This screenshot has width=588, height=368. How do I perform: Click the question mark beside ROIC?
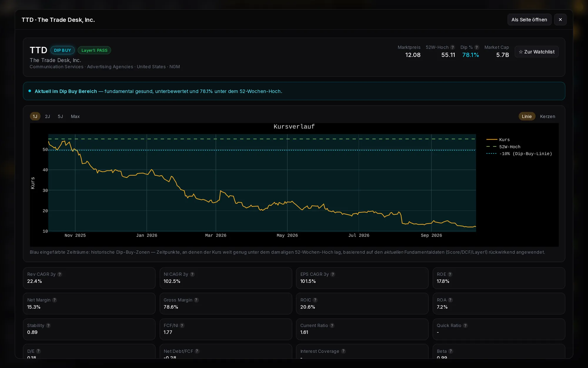(x=315, y=300)
